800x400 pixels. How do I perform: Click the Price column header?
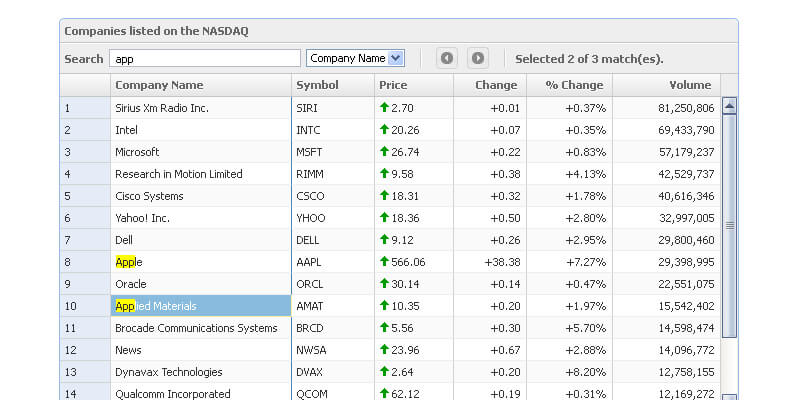click(x=413, y=85)
